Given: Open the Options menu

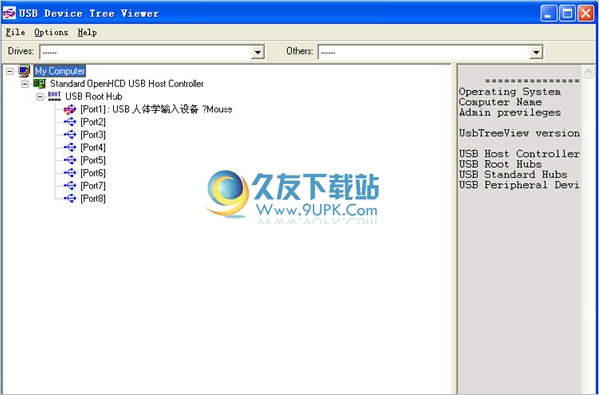Looking at the screenshot, I should pos(51,32).
